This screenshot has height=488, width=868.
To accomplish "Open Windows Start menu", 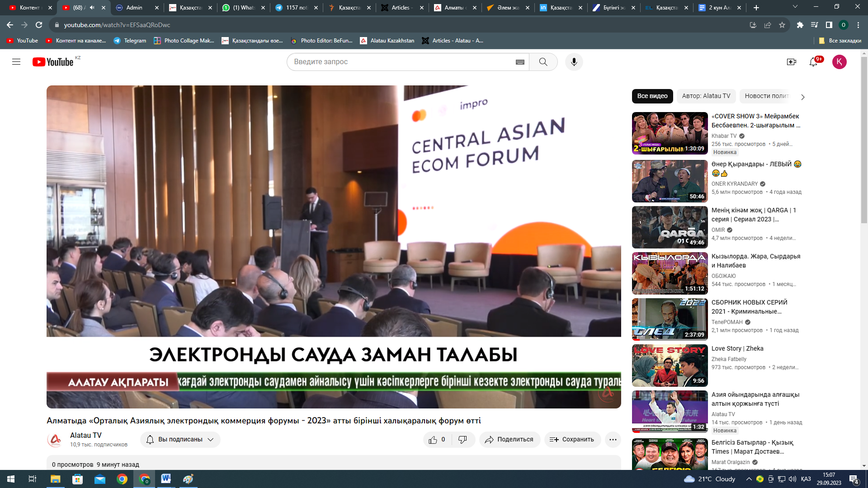I will click(11, 479).
